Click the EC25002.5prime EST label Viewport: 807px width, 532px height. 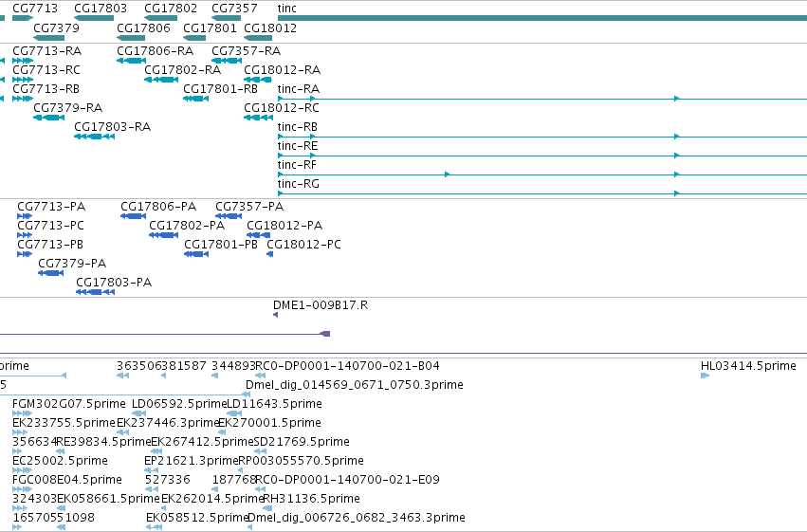(60, 462)
